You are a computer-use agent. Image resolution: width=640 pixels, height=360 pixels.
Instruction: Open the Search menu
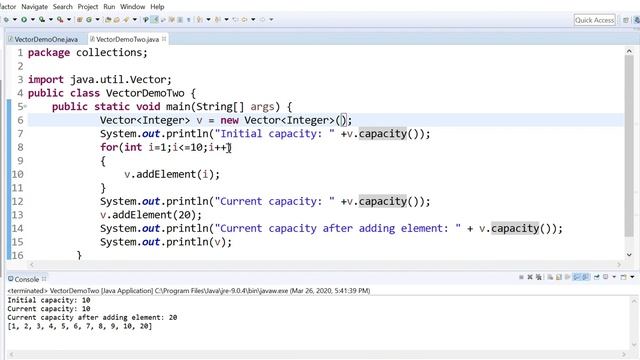tap(62, 7)
